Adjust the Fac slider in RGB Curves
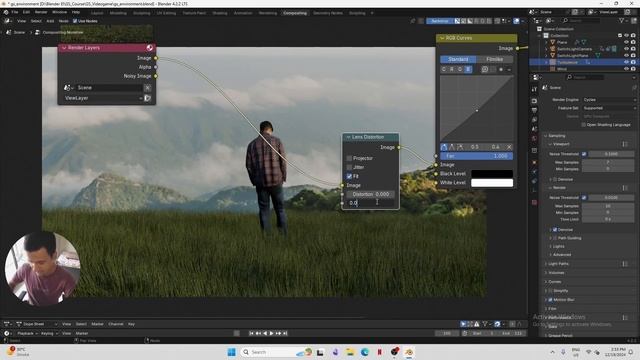 click(x=476, y=156)
